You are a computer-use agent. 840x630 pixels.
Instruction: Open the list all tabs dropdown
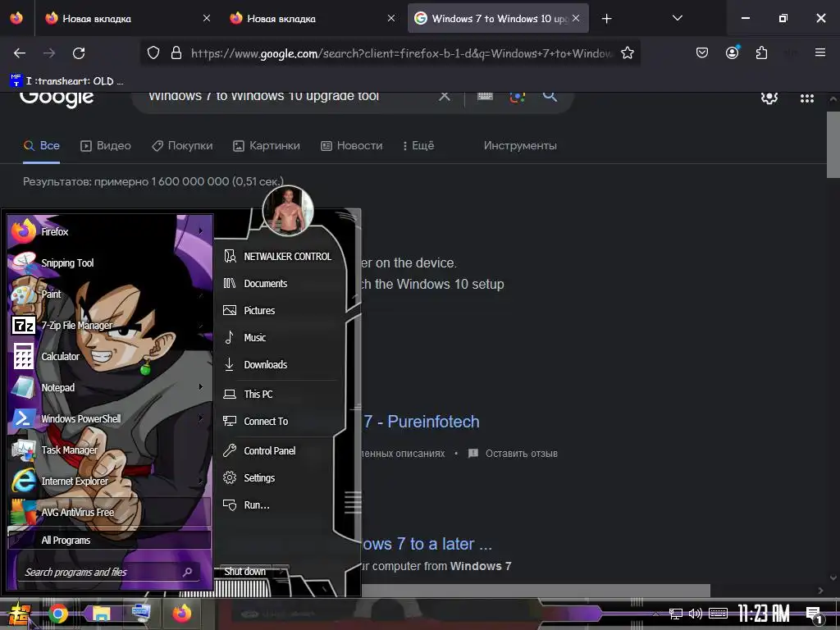[x=678, y=18]
